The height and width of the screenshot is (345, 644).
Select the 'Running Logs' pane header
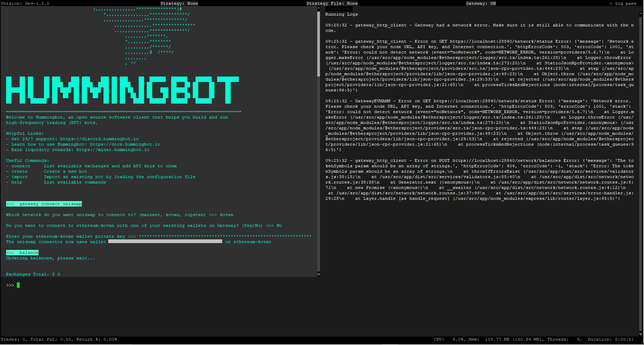(x=341, y=14)
